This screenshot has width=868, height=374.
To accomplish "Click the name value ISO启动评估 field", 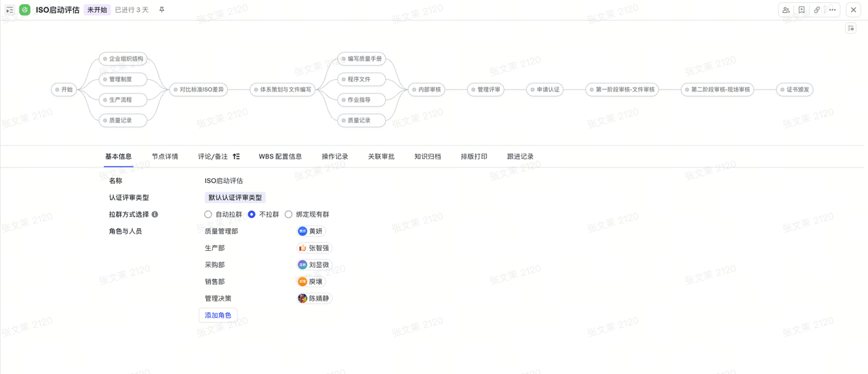I will 224,181.
